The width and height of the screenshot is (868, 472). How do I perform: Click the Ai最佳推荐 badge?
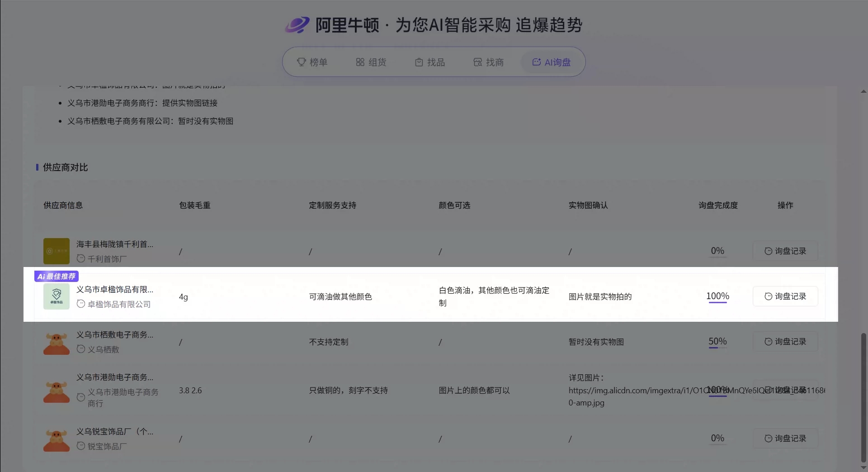[57, 276]
